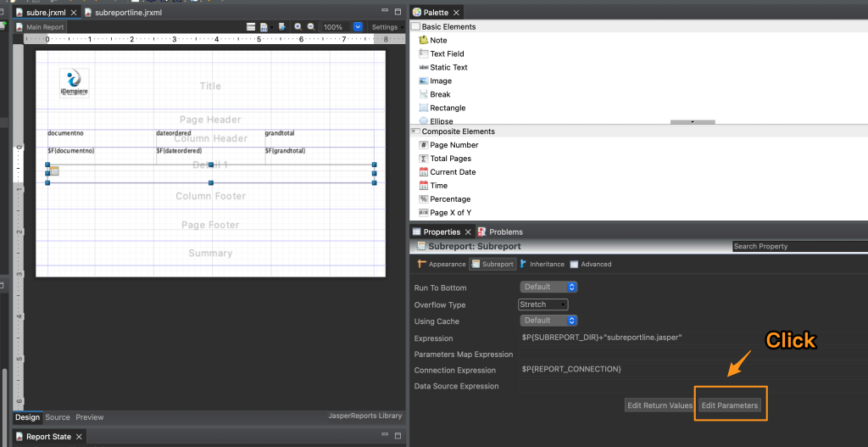
Task: Choose the Static Text palette element
Action: 443,68
